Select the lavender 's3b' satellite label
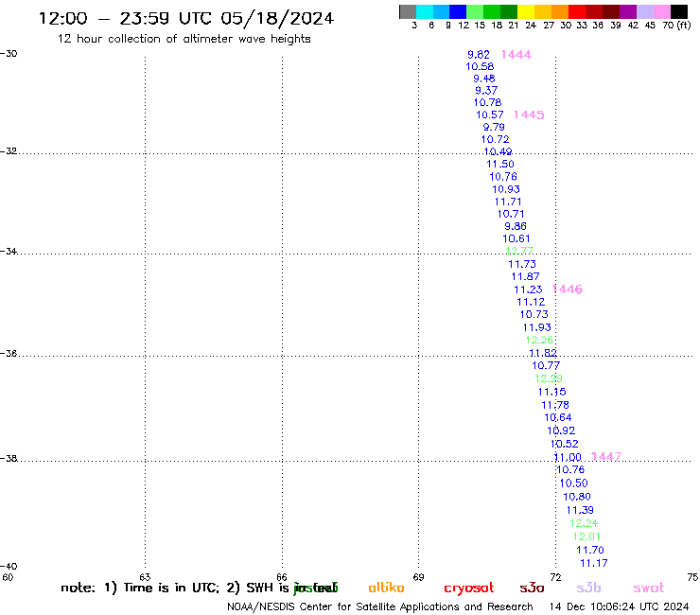The image size is (700, 615). [588, 588]
